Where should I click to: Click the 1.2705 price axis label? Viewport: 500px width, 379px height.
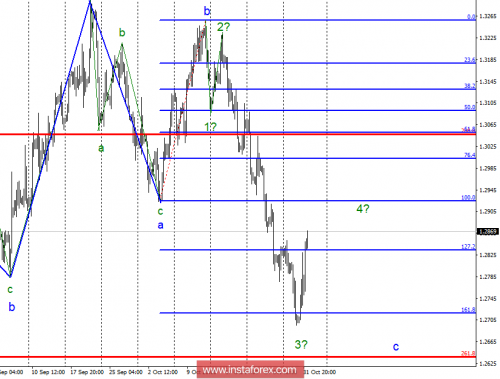(x=488, y=320)
